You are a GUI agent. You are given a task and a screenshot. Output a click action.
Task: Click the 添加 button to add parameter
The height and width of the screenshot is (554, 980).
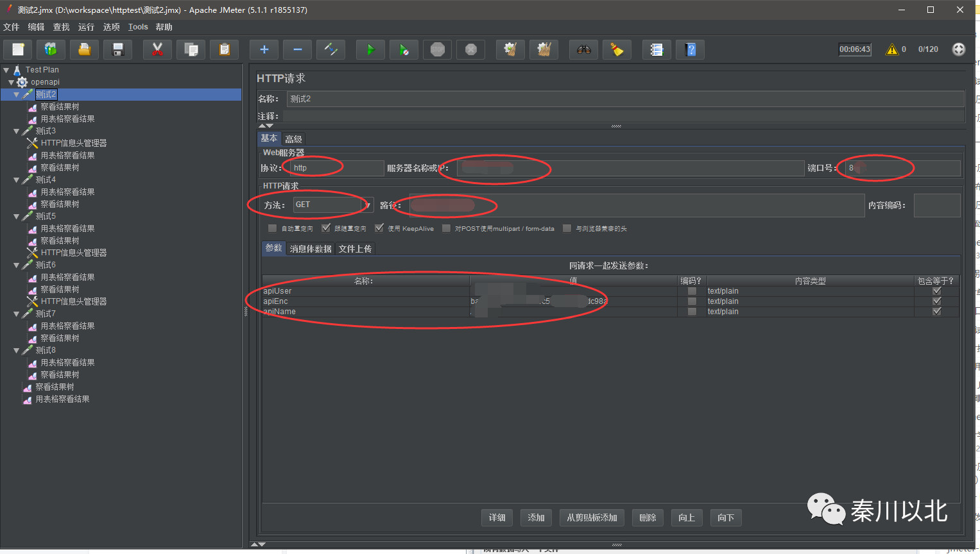click(536, 517)
